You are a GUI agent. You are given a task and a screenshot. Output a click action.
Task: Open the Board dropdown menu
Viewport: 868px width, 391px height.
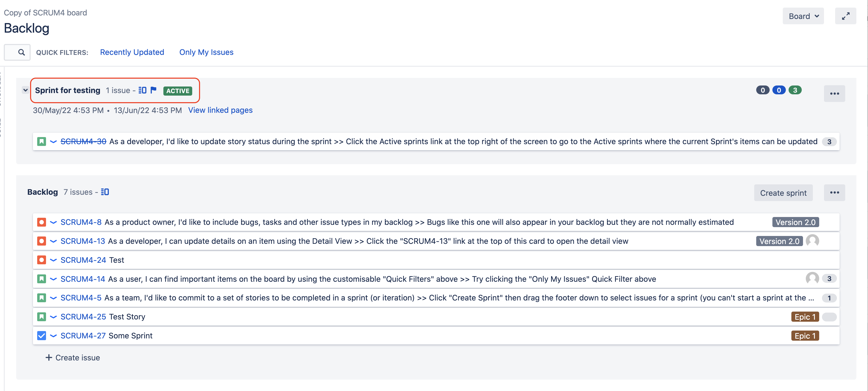click(x=803, y=16)
